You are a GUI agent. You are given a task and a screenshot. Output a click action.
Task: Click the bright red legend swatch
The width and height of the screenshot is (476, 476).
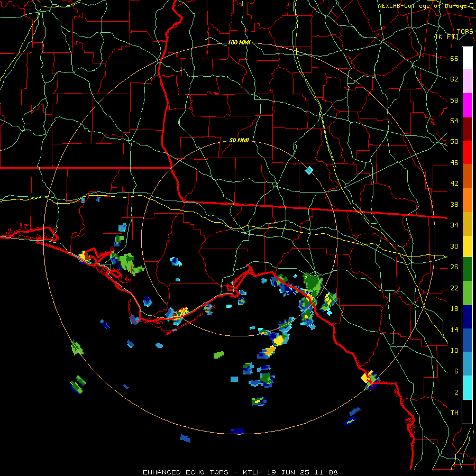[467, 152]
